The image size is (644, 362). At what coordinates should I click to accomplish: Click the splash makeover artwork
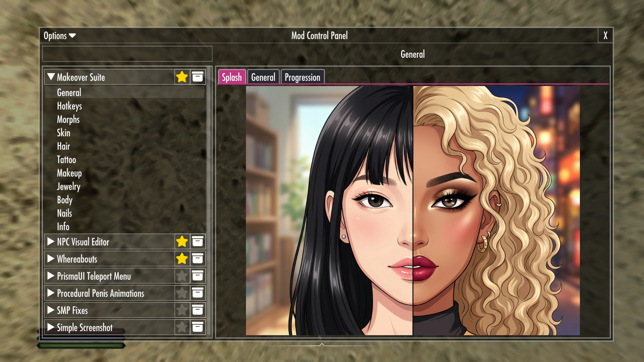click(x=413, y=210)
